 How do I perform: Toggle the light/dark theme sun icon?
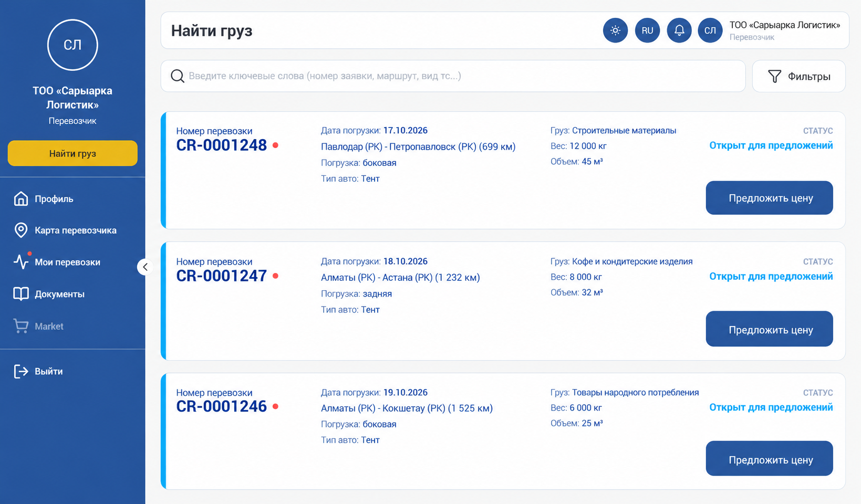pyautogui.click(x=615, y=30)
